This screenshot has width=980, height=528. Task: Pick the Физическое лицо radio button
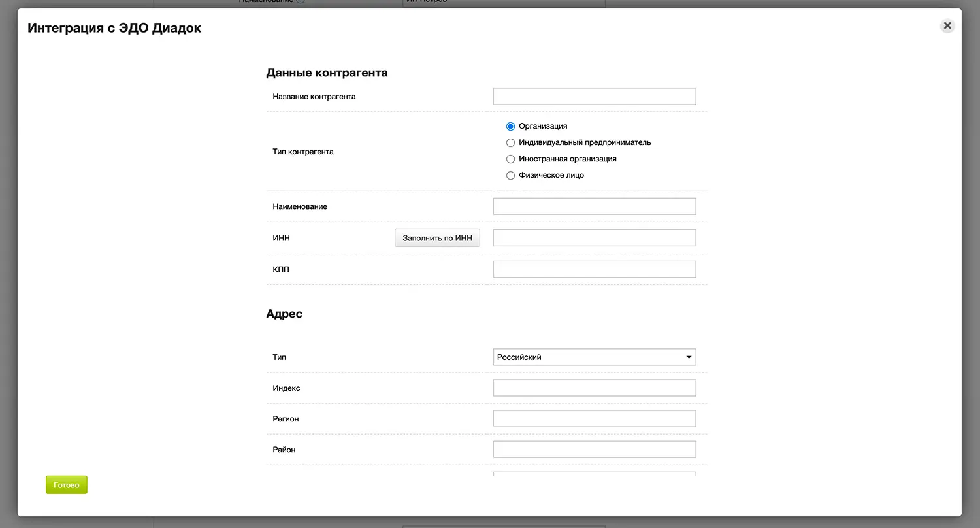[511, 175]
